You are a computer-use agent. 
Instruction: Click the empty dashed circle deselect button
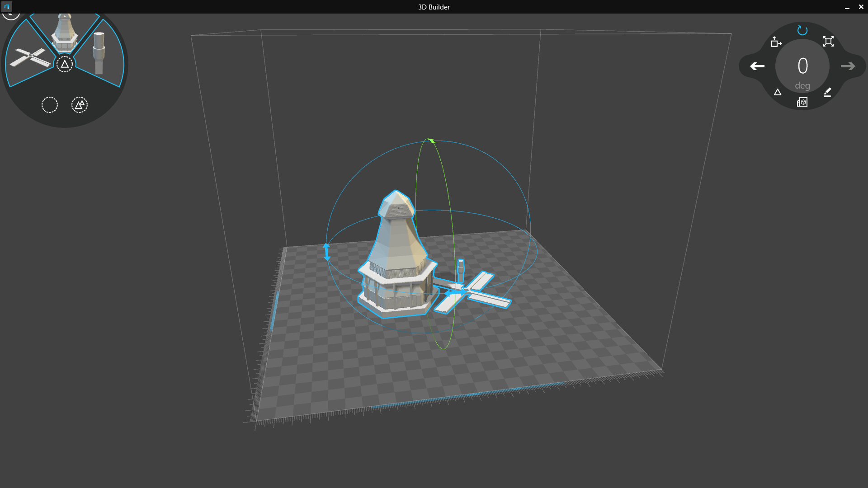coord(50,105)
